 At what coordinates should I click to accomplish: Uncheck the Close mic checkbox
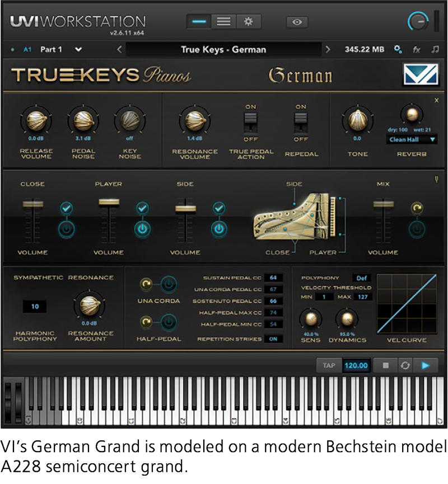tap(67, 208)
